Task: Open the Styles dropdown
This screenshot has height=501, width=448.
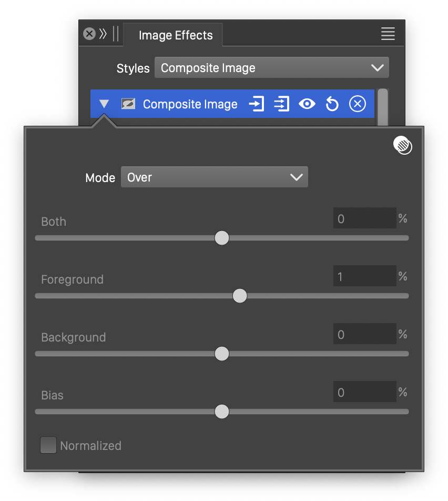Action: point(271,68)
